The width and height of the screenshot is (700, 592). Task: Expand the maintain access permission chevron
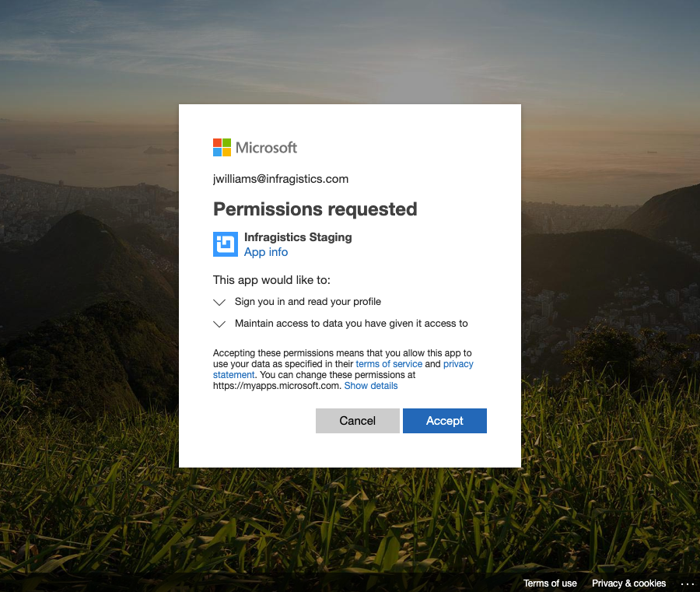[x=219, y=324]
